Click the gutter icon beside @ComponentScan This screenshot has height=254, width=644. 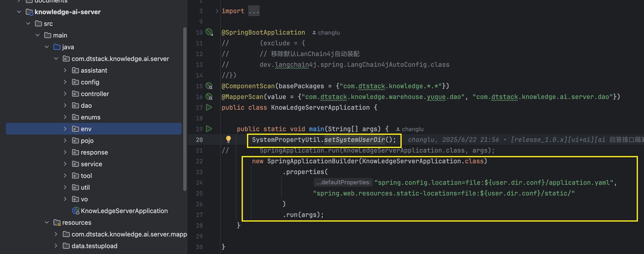(209, 86)
